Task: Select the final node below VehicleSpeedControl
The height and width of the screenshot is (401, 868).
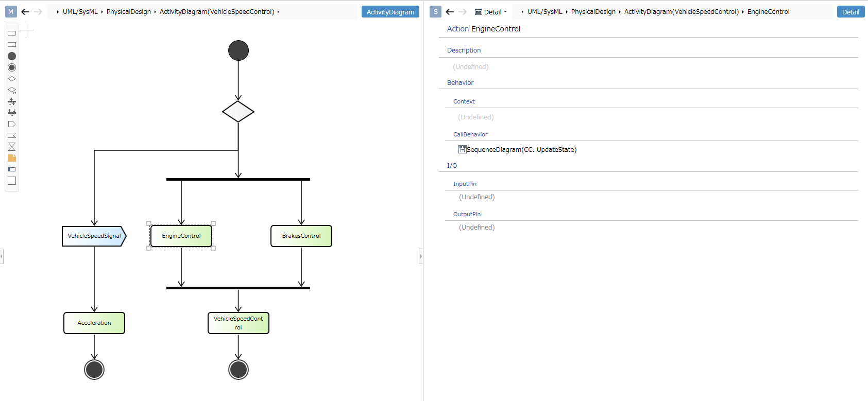Action: [239, 370]
